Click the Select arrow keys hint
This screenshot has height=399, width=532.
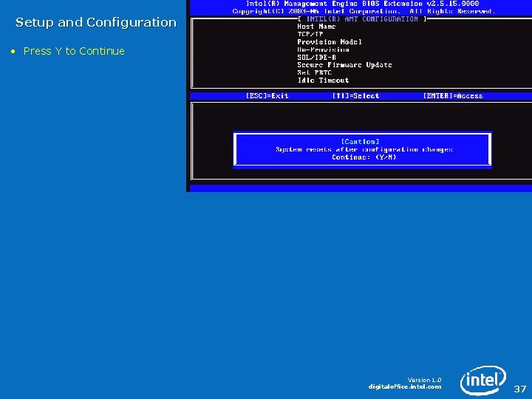point(355,96)
